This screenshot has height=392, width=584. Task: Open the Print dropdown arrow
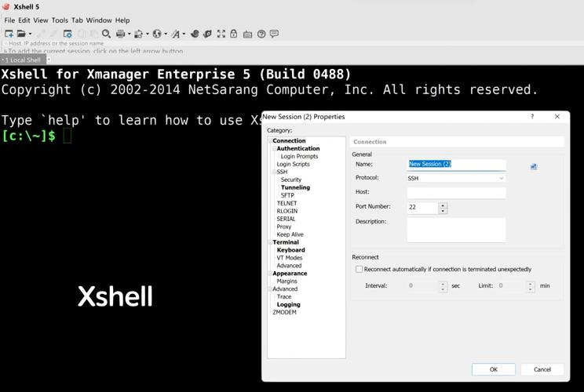pyautogui.click(x=130, y=34)
